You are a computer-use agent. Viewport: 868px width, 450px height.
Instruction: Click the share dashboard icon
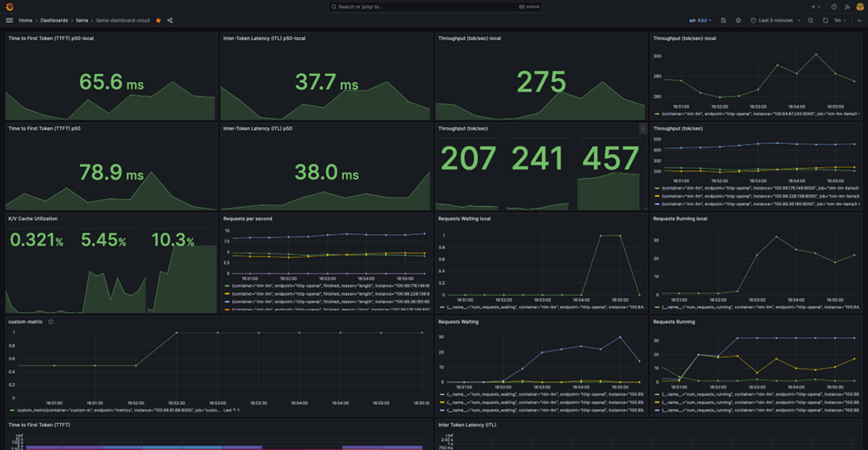[169, 20]
